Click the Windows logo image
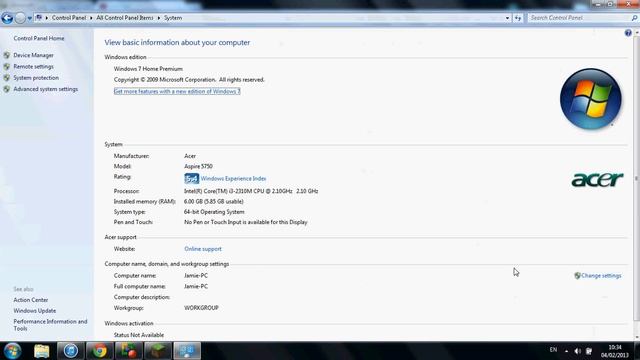The height and width of the screenshot is (360, 640). [591, 99]
